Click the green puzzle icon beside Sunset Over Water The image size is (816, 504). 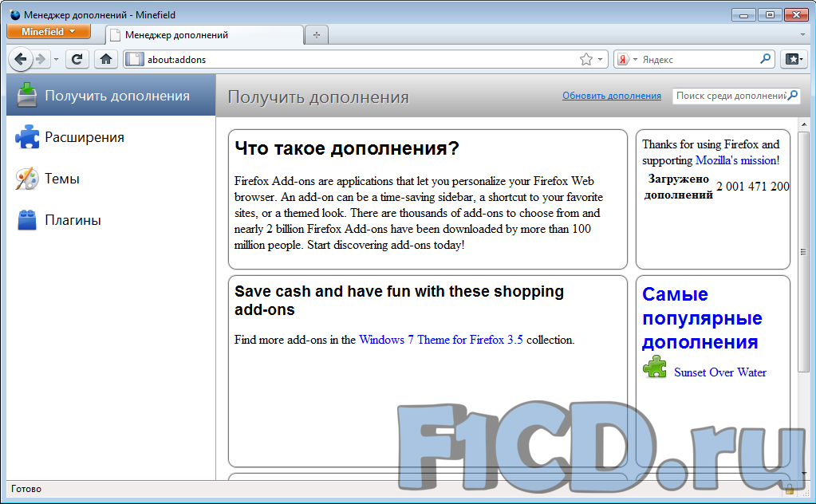tap(655, 367)
